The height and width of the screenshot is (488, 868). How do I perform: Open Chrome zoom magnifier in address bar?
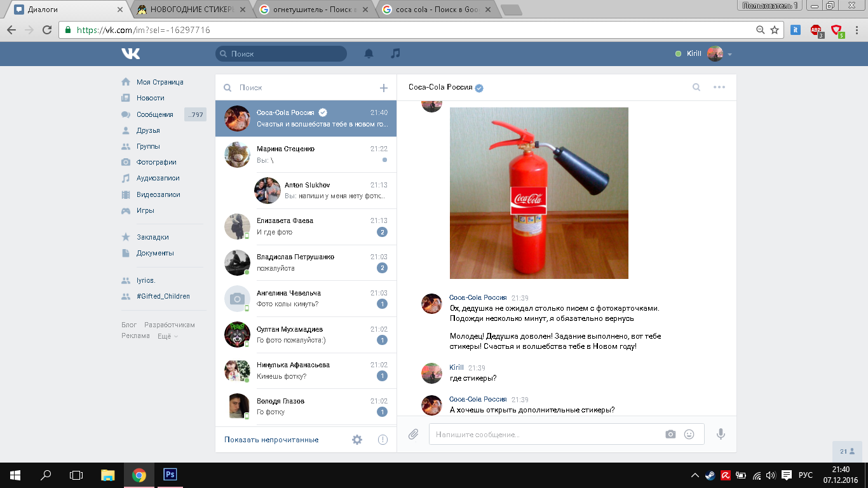tap(761, 30)
